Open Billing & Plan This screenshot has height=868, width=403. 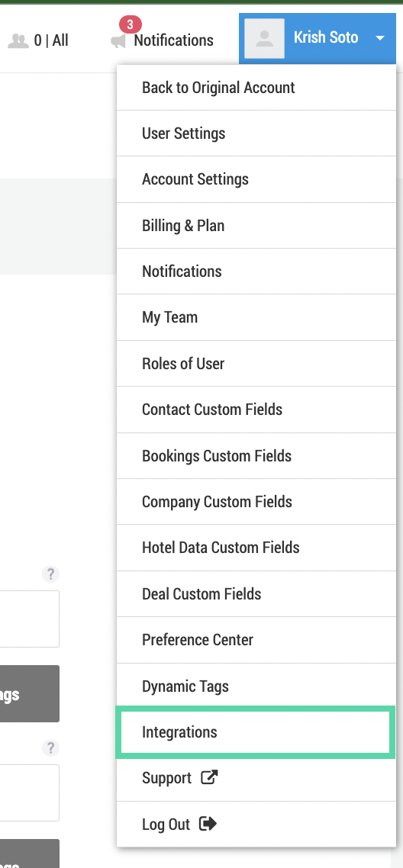pyautogui.click(x=256, y=225)
